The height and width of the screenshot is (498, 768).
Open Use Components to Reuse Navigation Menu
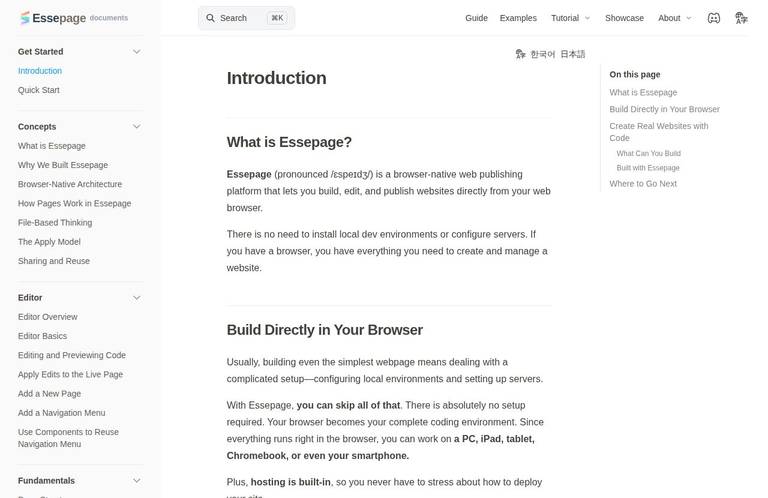tap(68, 438)
